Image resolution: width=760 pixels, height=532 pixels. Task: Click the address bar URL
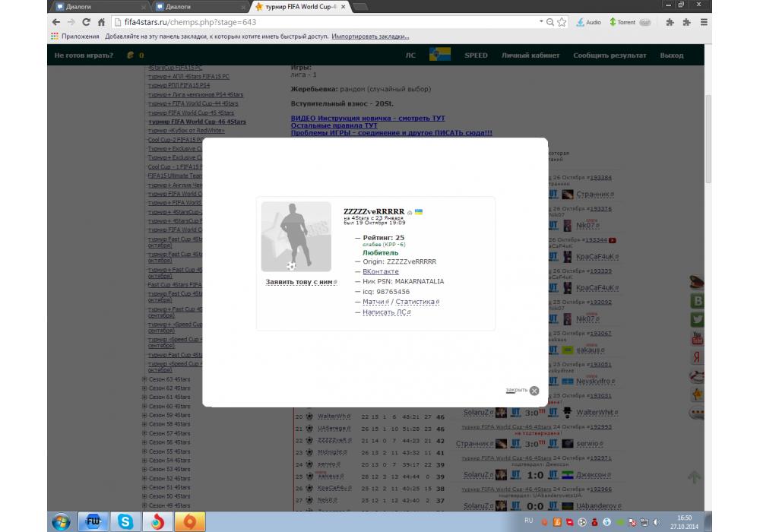click(190, 22)
